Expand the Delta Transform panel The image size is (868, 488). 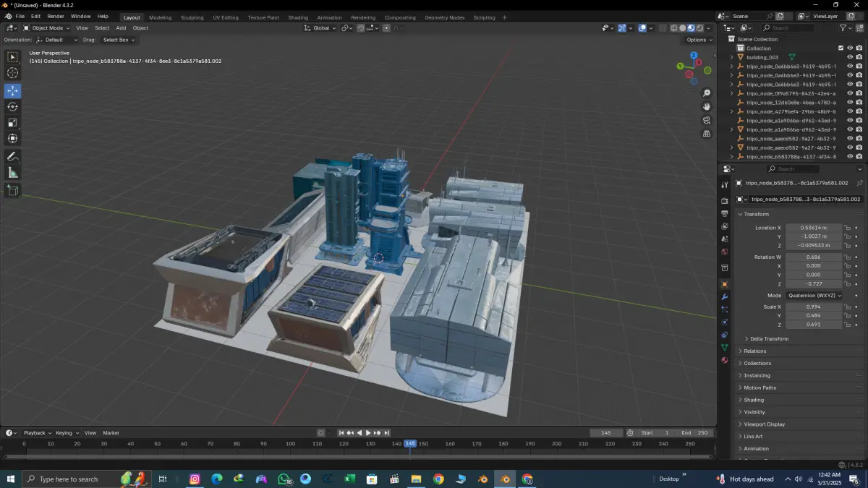pos(769,338)
